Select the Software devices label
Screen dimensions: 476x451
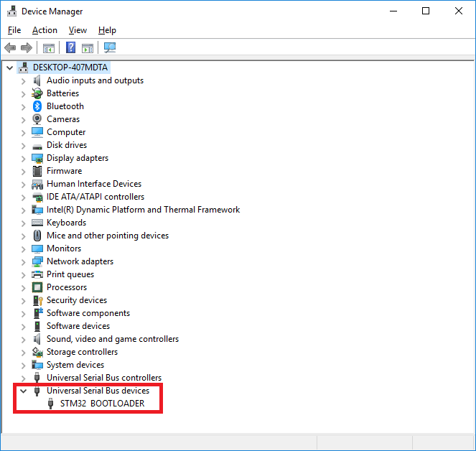[x=78, y=326]
